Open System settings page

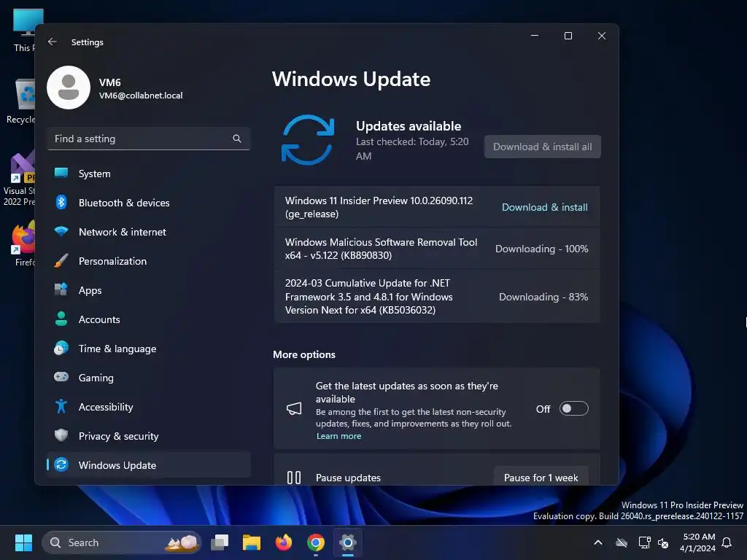pyautogui.click(x=149, y=174)
